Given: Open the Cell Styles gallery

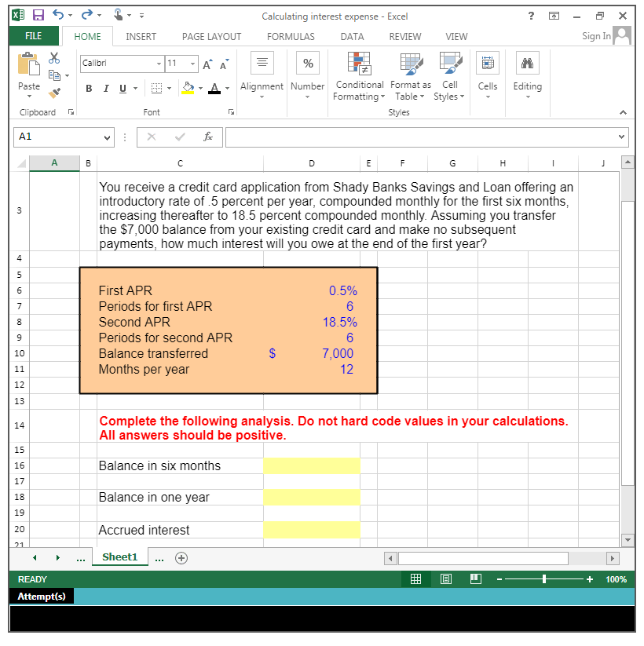Looking at the screenshot, I should [449, 75].
